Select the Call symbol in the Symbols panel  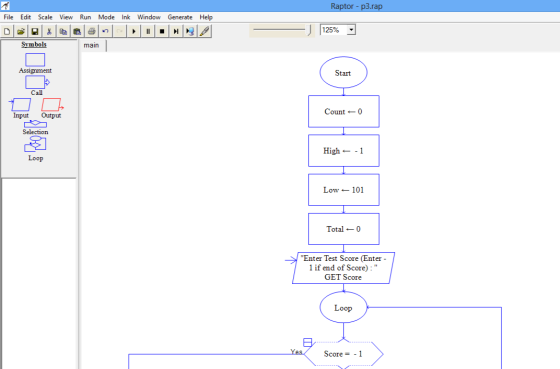coord(37,83)
